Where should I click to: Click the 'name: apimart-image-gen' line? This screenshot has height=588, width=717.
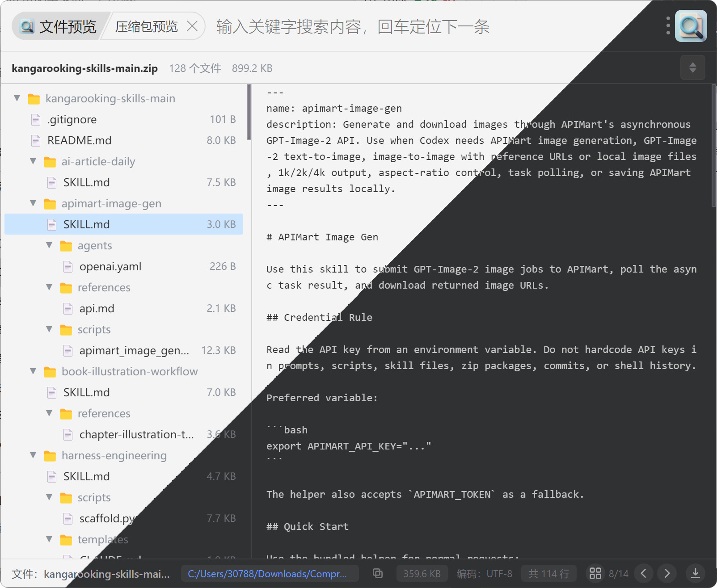tap(334, 108)
